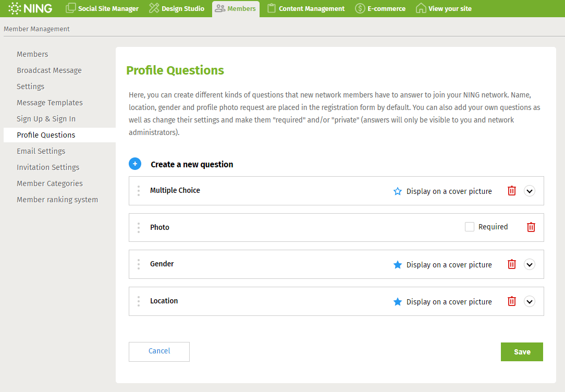Open Email Settings in the sidebar
Screen dimensions: 565x392
[x=41, y=151]
